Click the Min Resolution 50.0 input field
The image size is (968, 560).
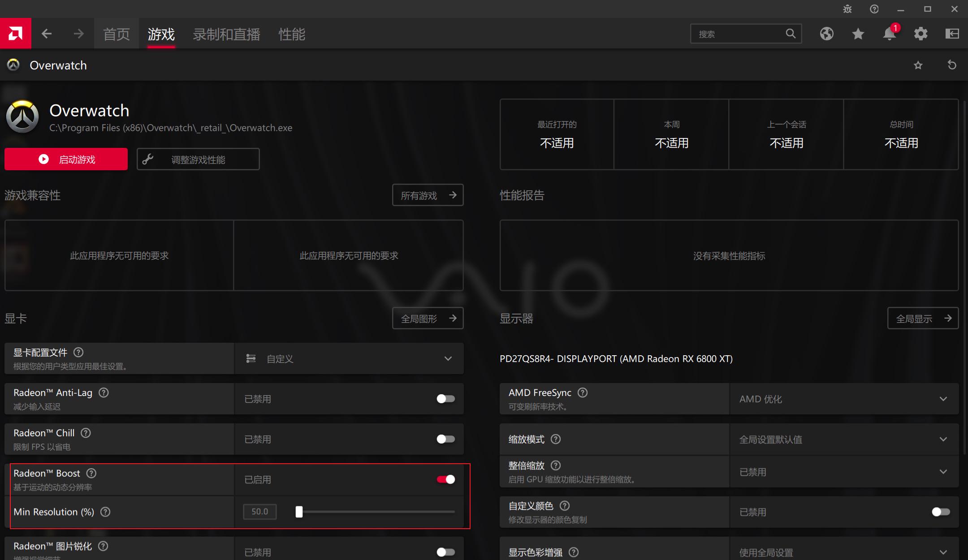pos(259,512)
